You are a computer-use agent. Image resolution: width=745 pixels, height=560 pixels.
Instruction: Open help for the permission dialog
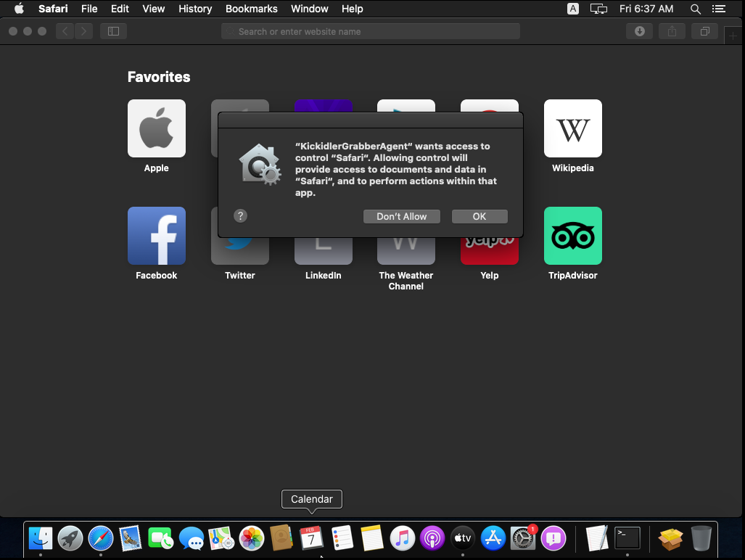[240, 216]
